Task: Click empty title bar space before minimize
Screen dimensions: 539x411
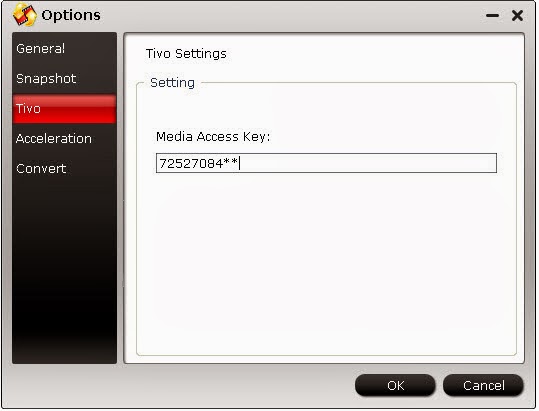Action: (292, 15)
